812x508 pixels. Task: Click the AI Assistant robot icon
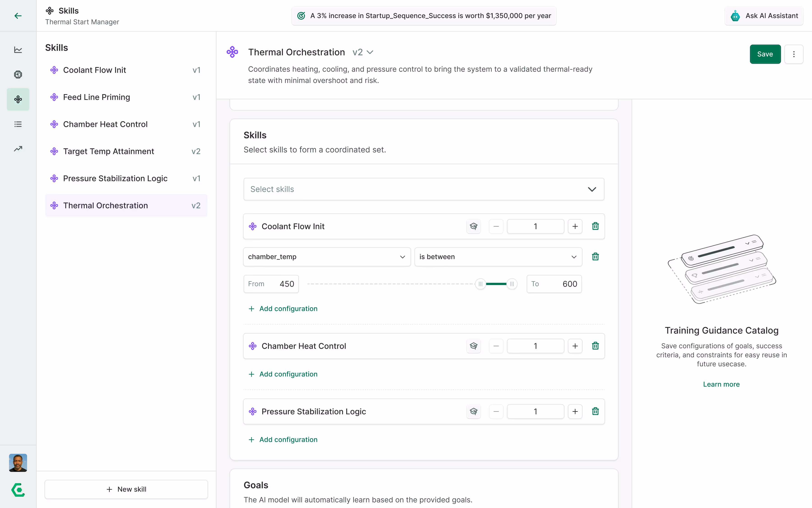click(x=735, y=16)
